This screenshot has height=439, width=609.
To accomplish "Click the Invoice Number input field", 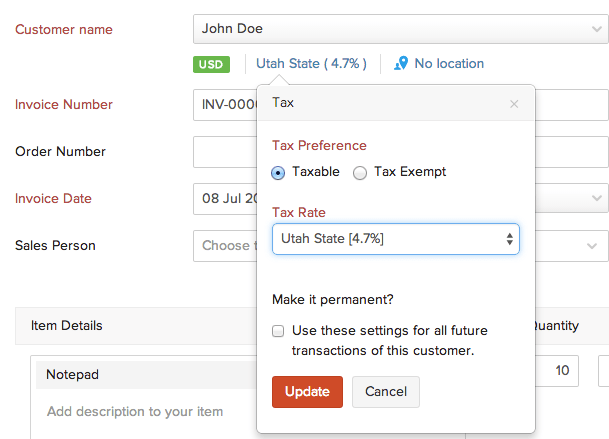I will (x=224, y=105).
